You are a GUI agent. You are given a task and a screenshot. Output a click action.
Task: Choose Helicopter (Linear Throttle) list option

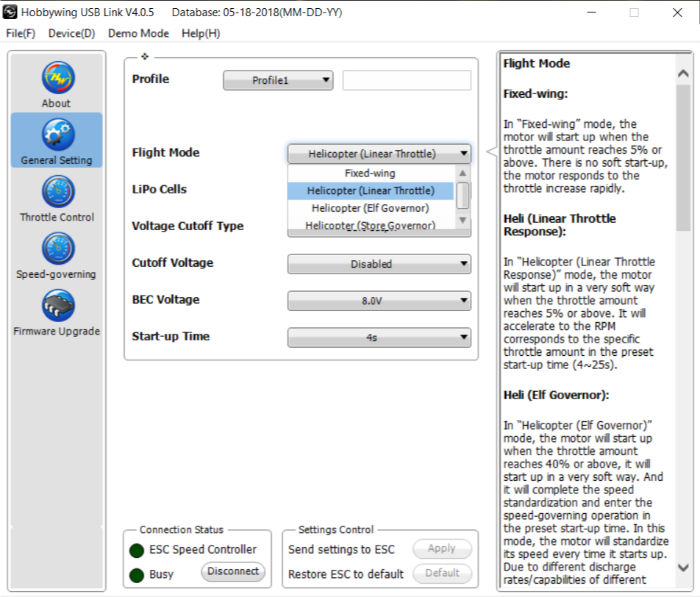(371, 190)
